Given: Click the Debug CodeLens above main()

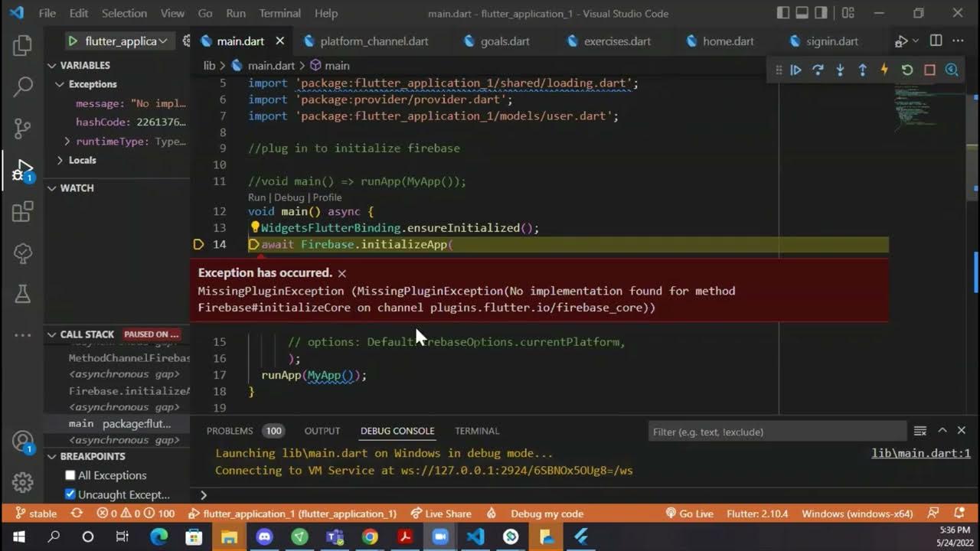Looking at the screenshot, I should pos(289,197).
